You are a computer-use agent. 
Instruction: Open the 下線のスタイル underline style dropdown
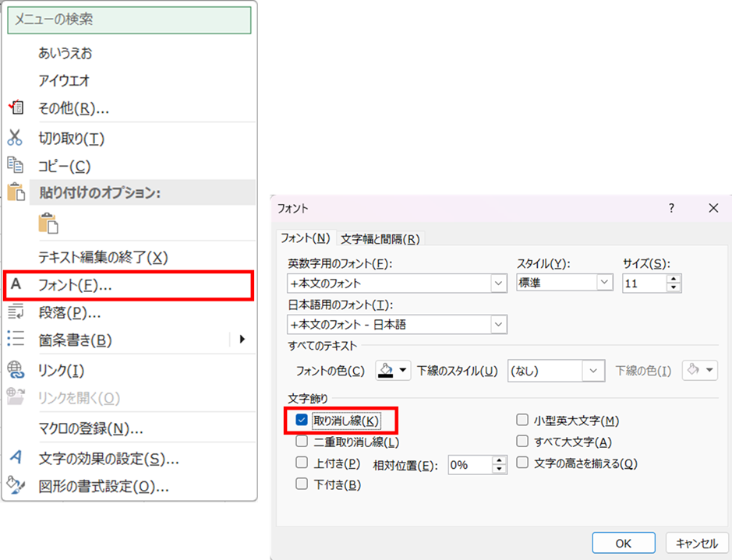pos(595,371)
